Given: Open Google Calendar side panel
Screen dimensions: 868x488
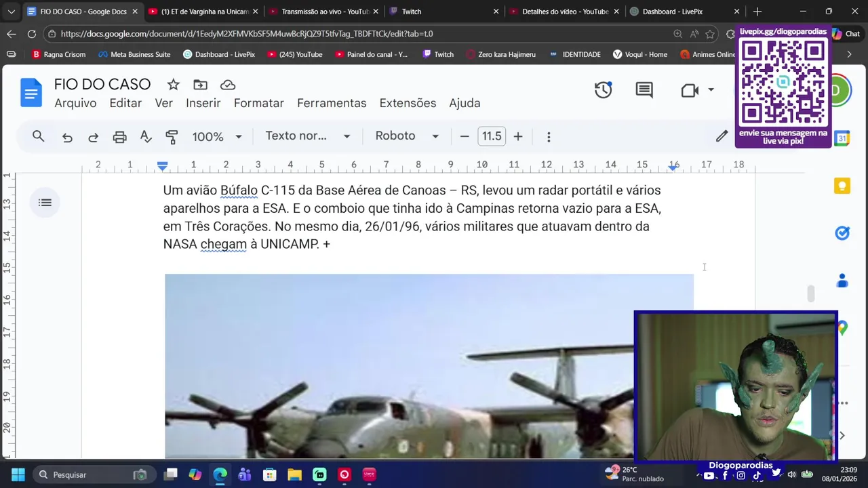Looking at the screenshot, I should pos(842,138).
